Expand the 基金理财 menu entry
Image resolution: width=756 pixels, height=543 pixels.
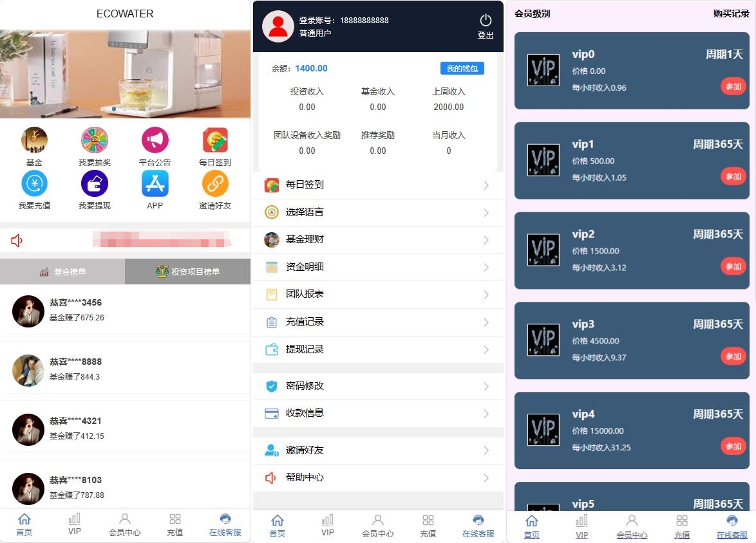click(x=378, y=239)
